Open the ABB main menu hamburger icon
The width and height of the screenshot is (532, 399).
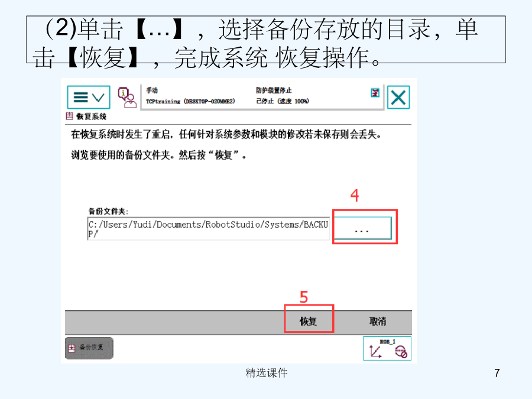point(81,98)
